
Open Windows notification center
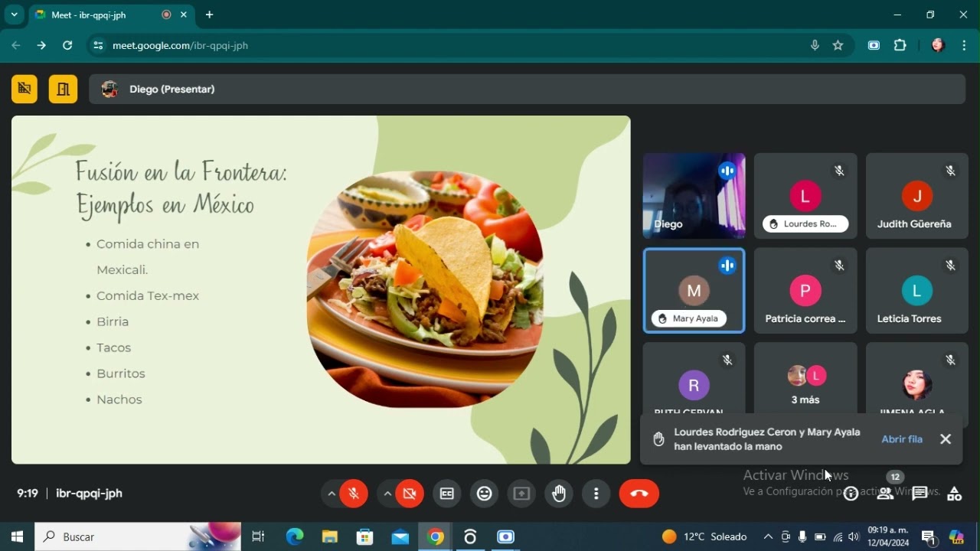coord(929,537)
